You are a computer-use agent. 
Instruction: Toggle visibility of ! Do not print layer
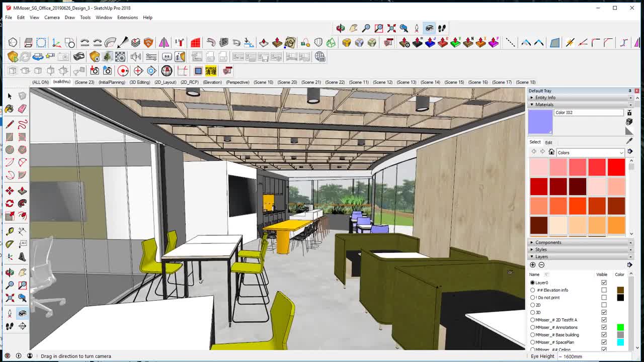pyautogui.click(x=604, y=298)
